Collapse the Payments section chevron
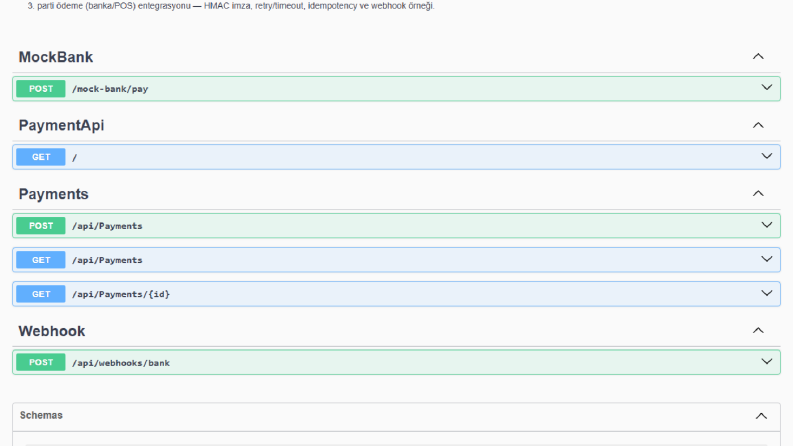Viewport: 793px width, 446px height. [x=758, y=194]
